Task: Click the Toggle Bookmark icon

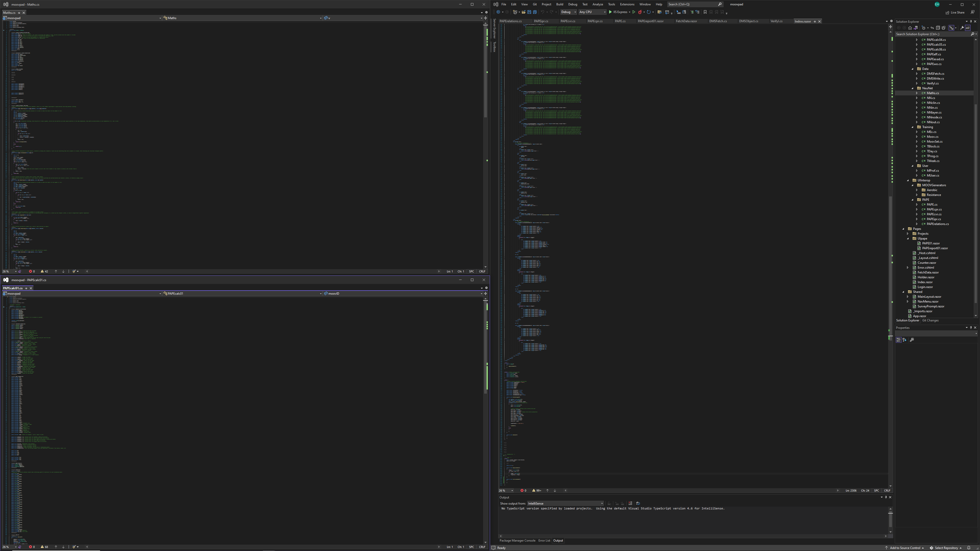Action: [x=705, y=12]
